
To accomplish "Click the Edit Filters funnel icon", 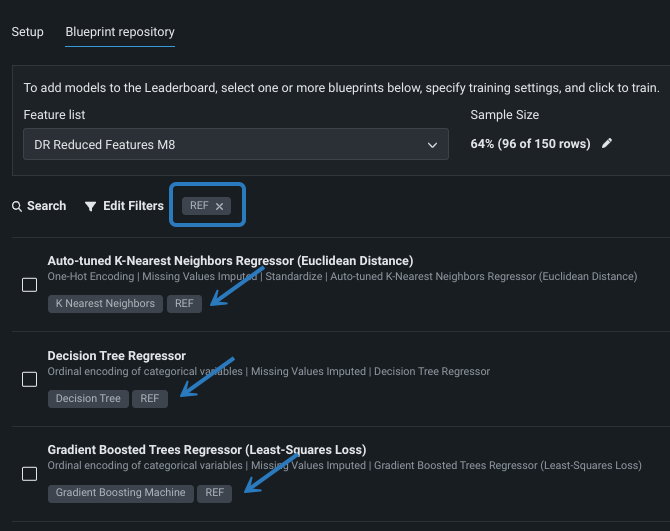I will click(90, 206).
